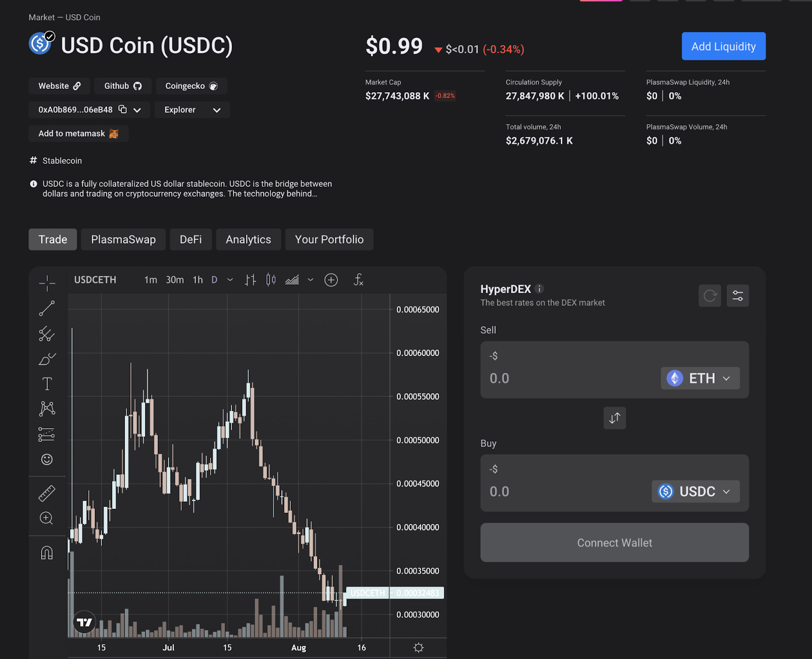Toggle the magnet snap tool
The width and height of the screenshot is (812, 659).
47,552
